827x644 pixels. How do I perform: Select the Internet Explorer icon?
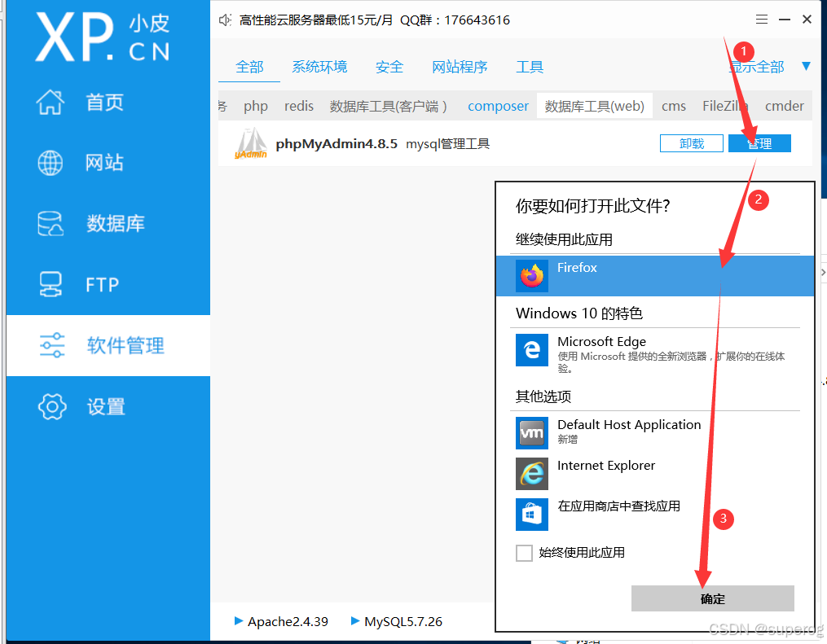pyautogui.click(x=531, y=474)
